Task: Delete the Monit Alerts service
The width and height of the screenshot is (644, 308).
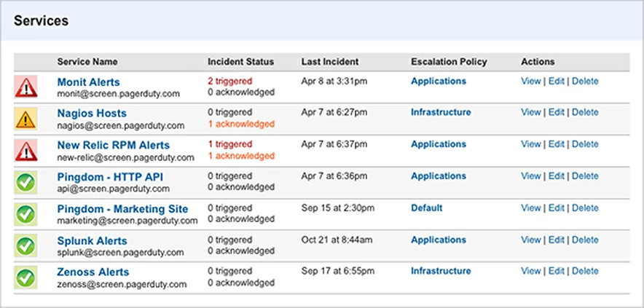Action: [x=585, y=81]
